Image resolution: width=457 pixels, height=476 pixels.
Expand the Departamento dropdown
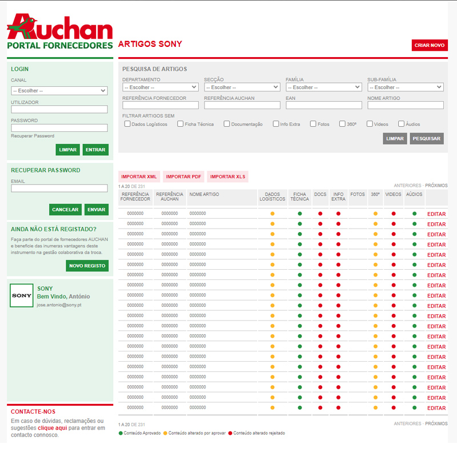(x=161, y=87)
